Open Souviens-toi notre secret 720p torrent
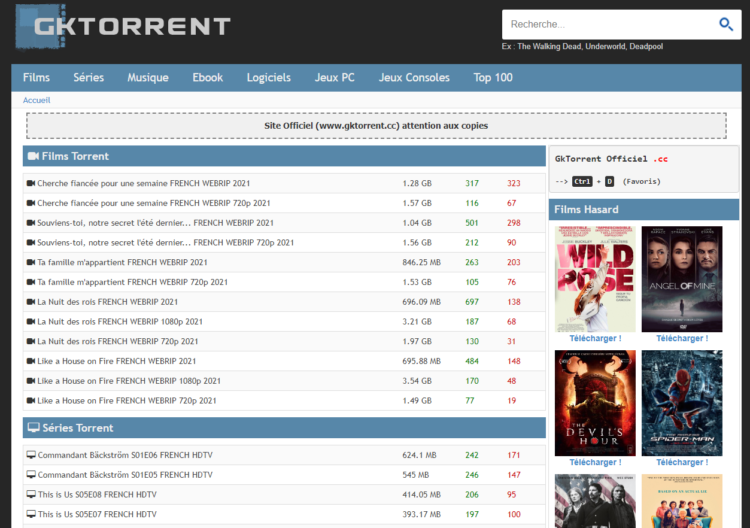This screenshot has width=750, height=528. pyautogui.click(x=165, y=242)
